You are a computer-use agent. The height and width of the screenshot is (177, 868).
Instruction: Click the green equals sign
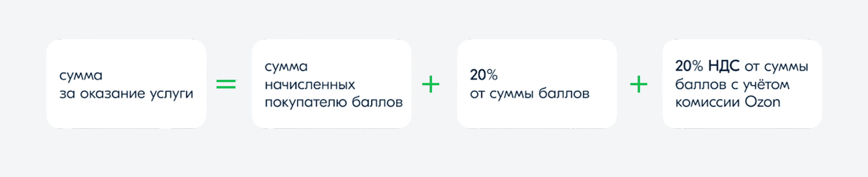click(x=226, y=84)
